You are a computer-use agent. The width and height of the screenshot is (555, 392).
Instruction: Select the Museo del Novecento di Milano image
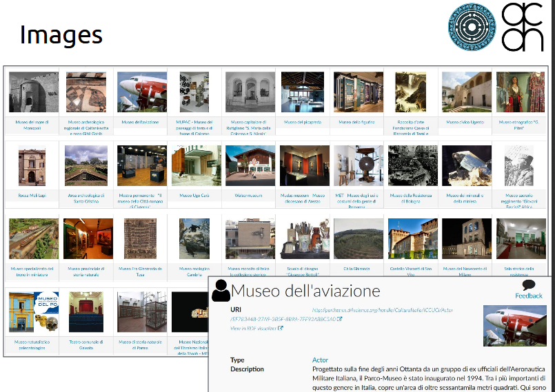point(467,238)
